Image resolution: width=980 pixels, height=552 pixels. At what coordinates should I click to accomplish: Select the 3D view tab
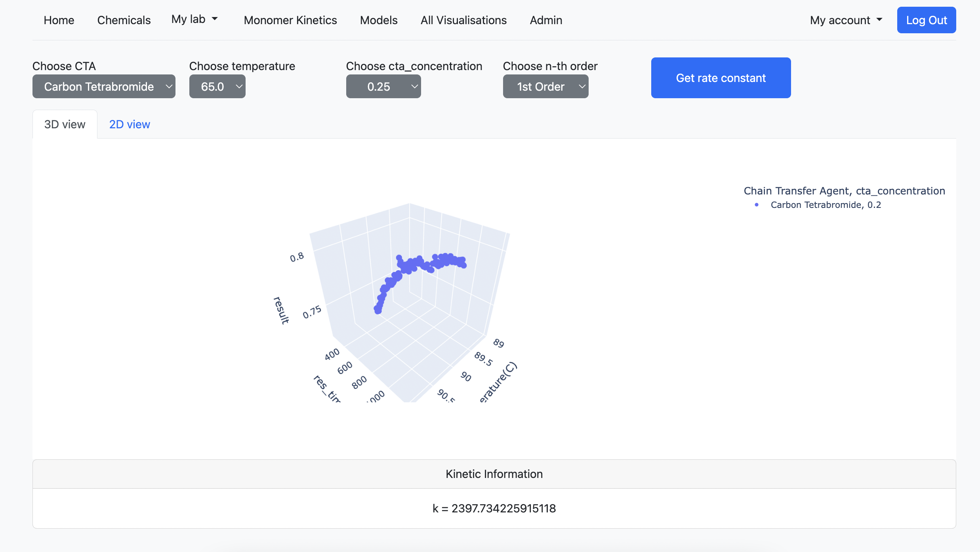click(65, 124)
